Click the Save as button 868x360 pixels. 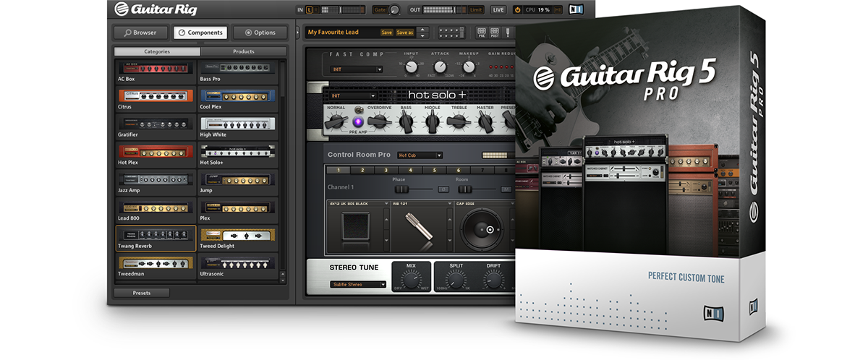[x=404, y=33]
